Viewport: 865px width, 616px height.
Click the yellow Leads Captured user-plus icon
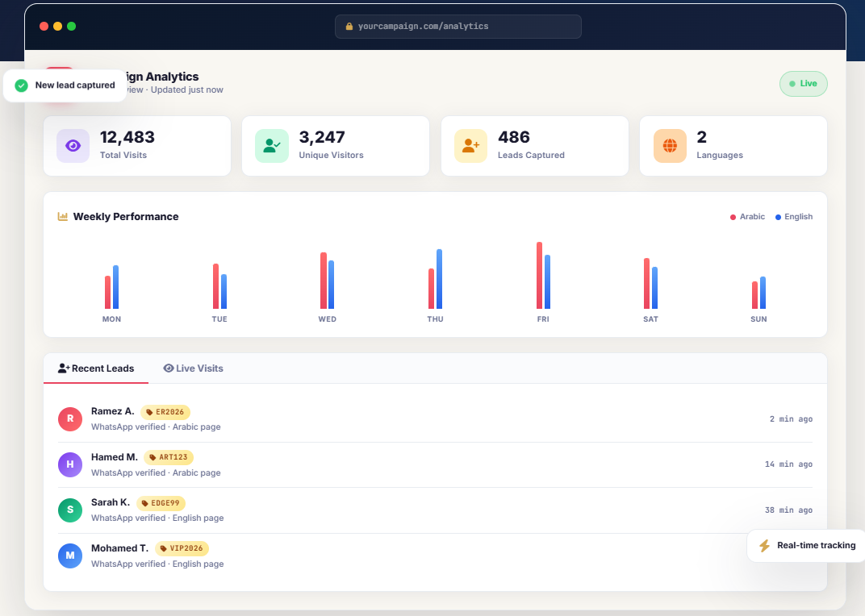470,146
